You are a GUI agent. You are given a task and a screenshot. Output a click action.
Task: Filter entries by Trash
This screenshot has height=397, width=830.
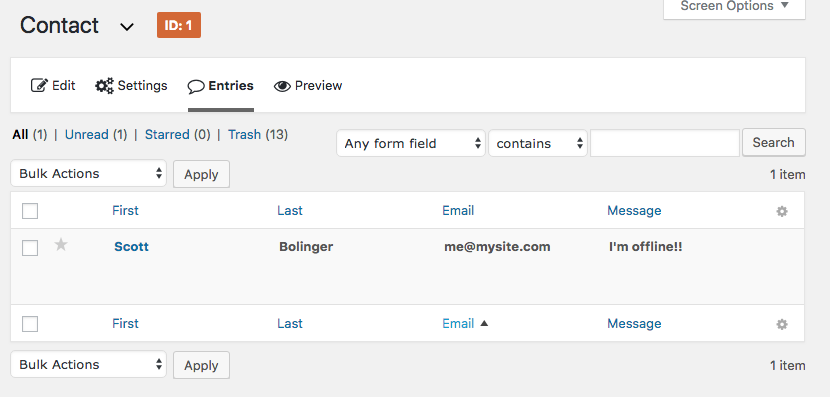[245, 134]
